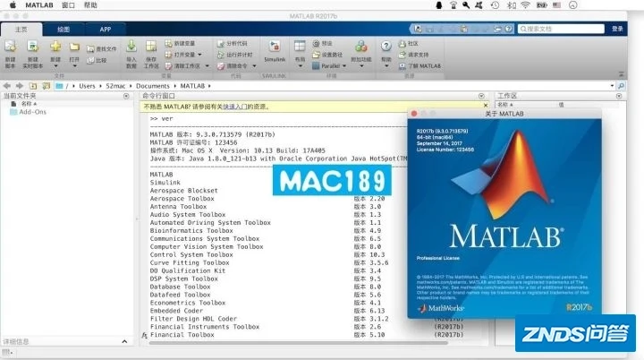Click New Variable (新建变量) button
This screenshot has width=644, height=360.
(180, 43)
